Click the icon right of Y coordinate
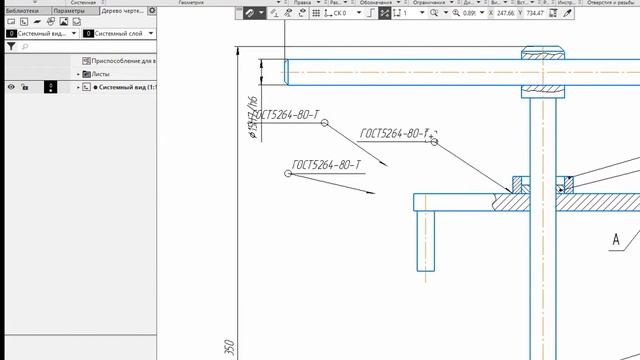 553,13
